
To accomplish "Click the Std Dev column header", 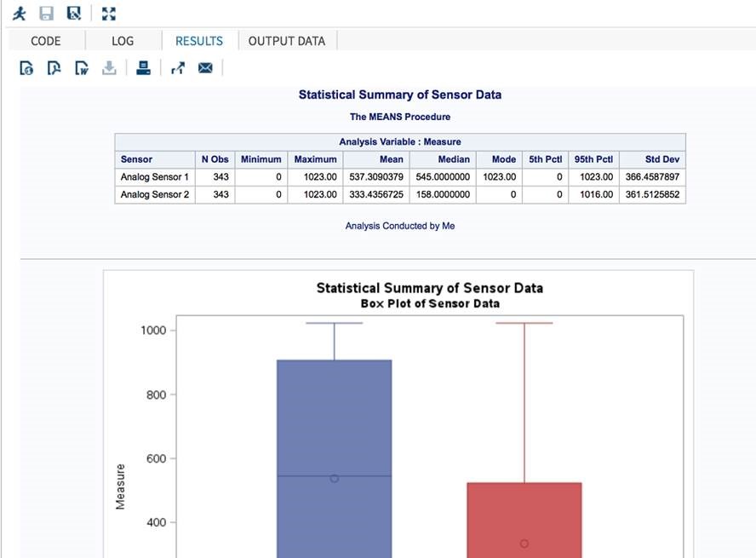I will coord(662,159).
